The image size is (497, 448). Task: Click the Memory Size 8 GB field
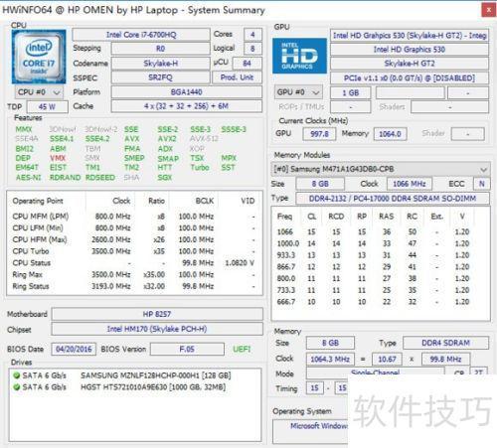(x=330, y=343)
